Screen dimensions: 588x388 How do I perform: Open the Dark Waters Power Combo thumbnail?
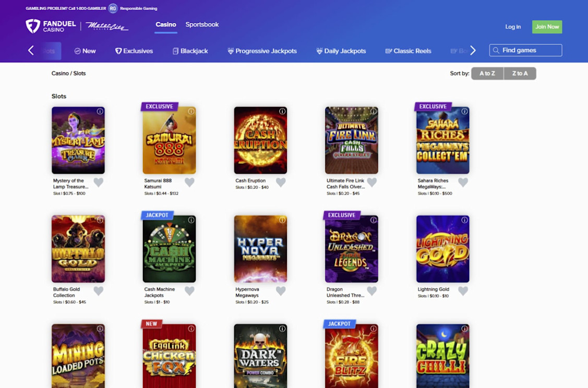[261, 356]
